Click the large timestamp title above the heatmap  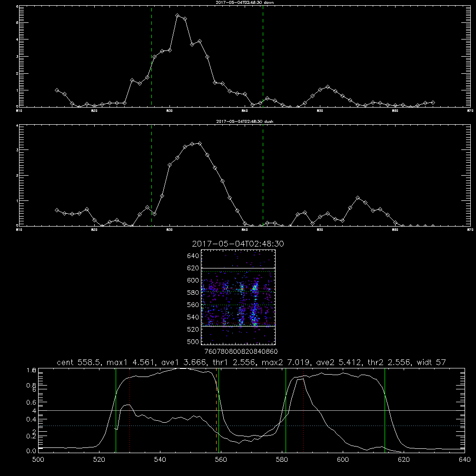pos(238,244)
